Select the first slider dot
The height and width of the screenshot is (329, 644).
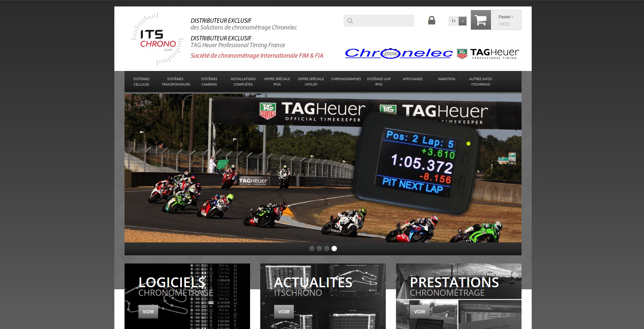(312, 249)
